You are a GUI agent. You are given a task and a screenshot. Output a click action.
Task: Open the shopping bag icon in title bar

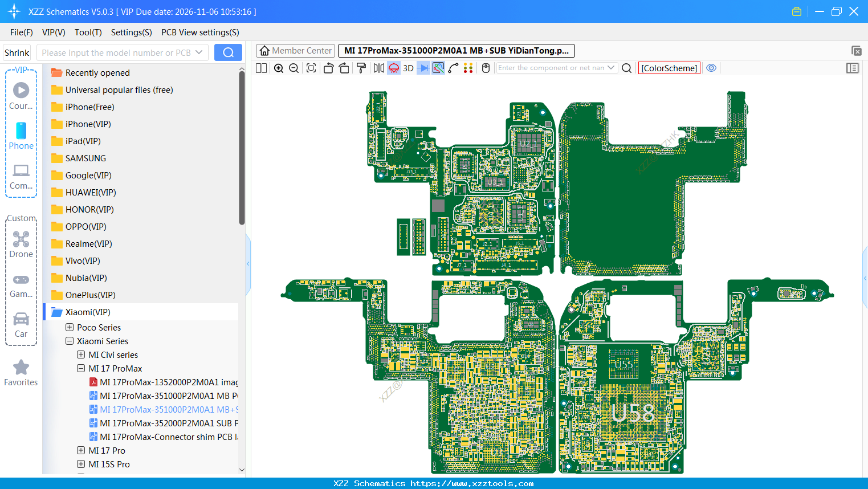click(x=797, y=11)
